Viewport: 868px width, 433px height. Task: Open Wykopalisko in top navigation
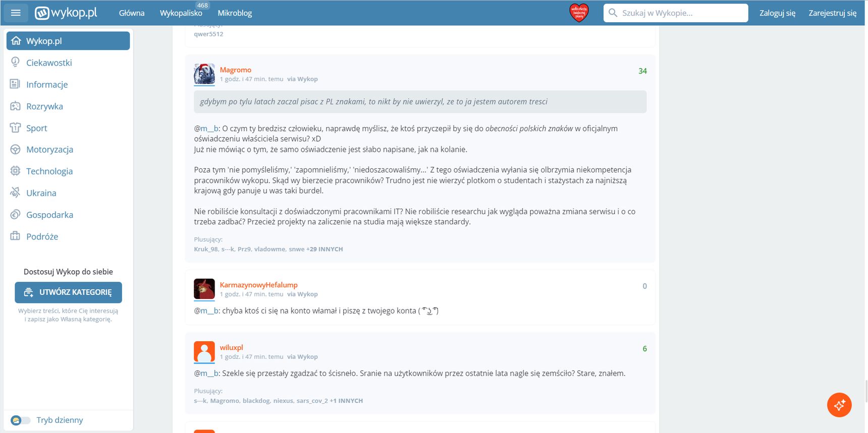coord(181,13)
